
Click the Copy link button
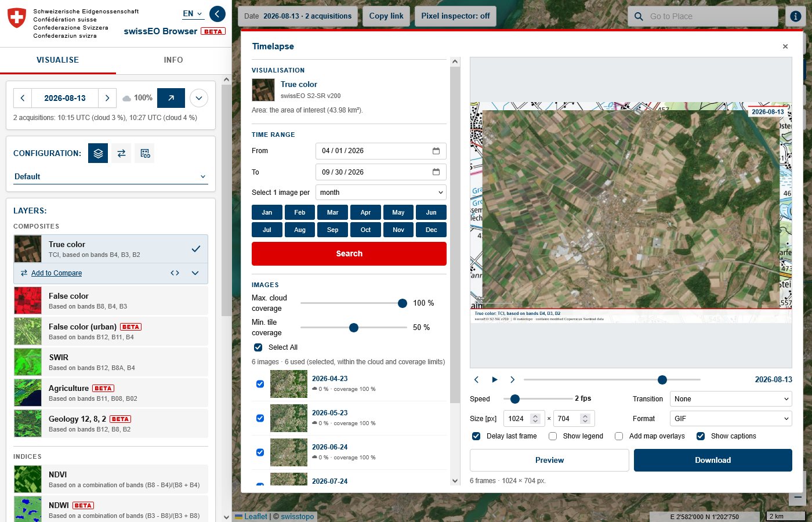click(x=386, y=16)
